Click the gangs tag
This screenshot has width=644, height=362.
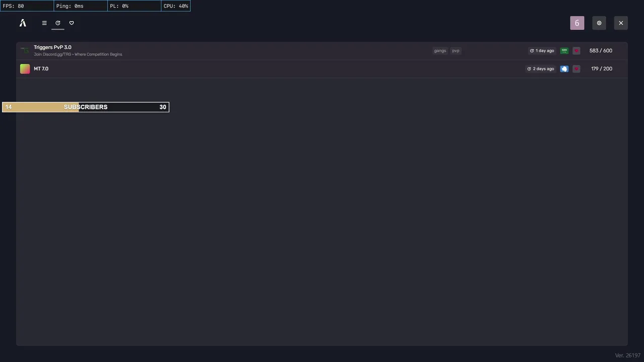(440, 51)
